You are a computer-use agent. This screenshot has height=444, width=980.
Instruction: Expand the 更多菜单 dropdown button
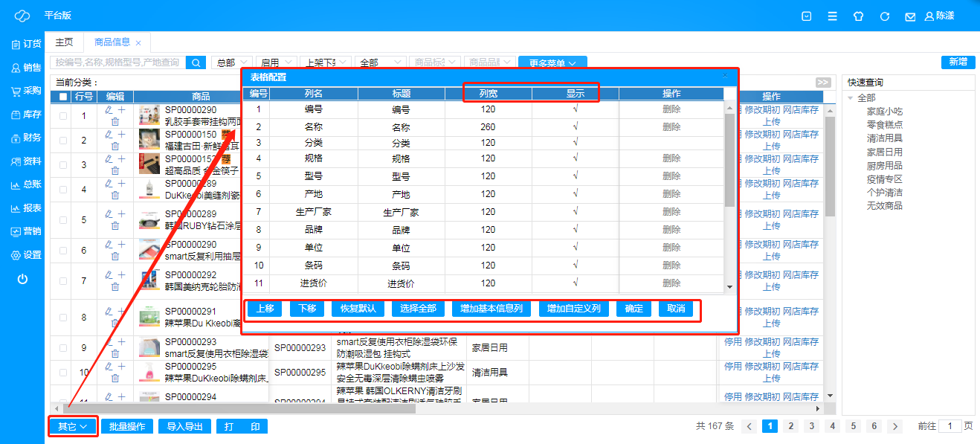552,63
